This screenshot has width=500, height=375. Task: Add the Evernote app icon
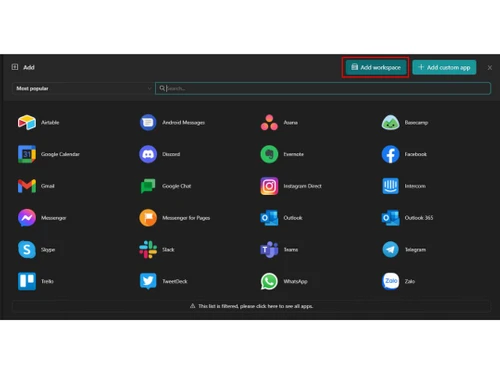pyautogui.click(x=269, y=154)
